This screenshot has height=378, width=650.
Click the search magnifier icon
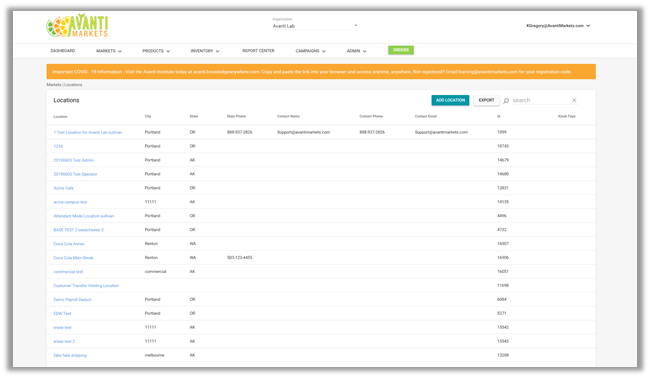(x=506, y=101)
